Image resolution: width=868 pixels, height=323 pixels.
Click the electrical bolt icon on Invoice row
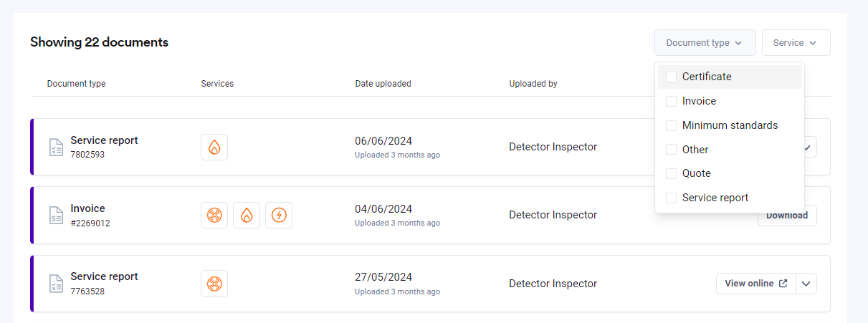tap(279, 215)
